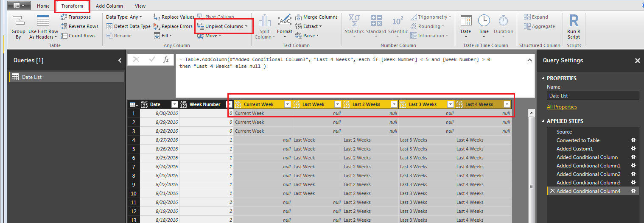The width and height of the screenshot is (644, 223).
Task: Open the Last 4 Weeks filter dropdown
Action: pyautogui.click(x=507, y=104)
